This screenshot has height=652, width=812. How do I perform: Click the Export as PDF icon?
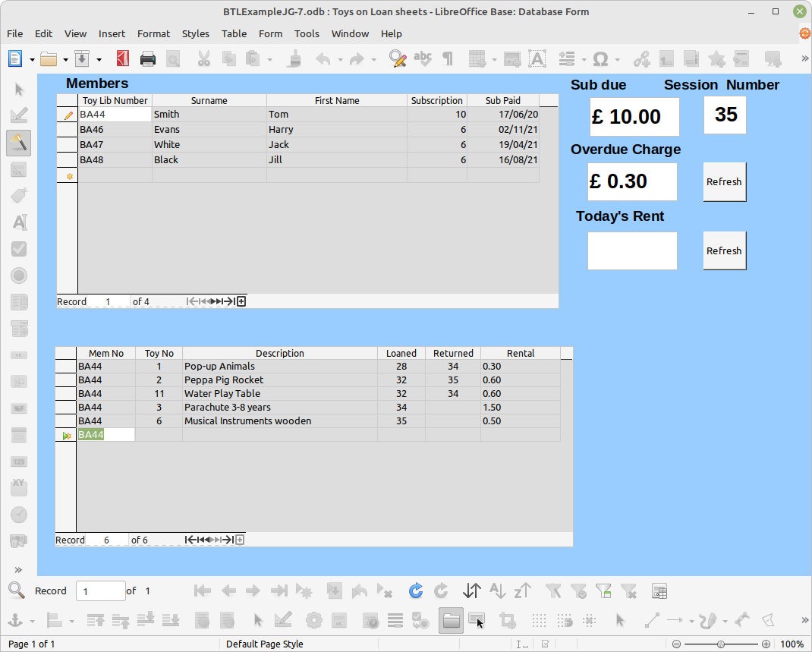[123, 58]
